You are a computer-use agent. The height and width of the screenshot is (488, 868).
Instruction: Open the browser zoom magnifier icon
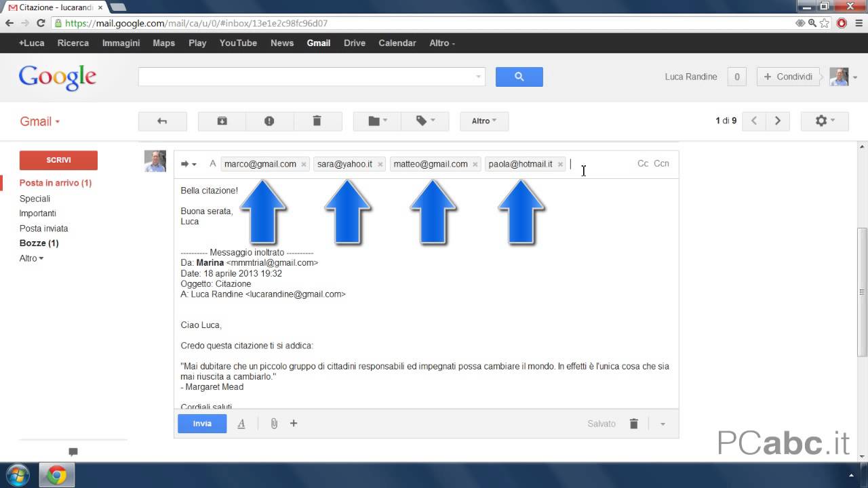click(812, 23)
